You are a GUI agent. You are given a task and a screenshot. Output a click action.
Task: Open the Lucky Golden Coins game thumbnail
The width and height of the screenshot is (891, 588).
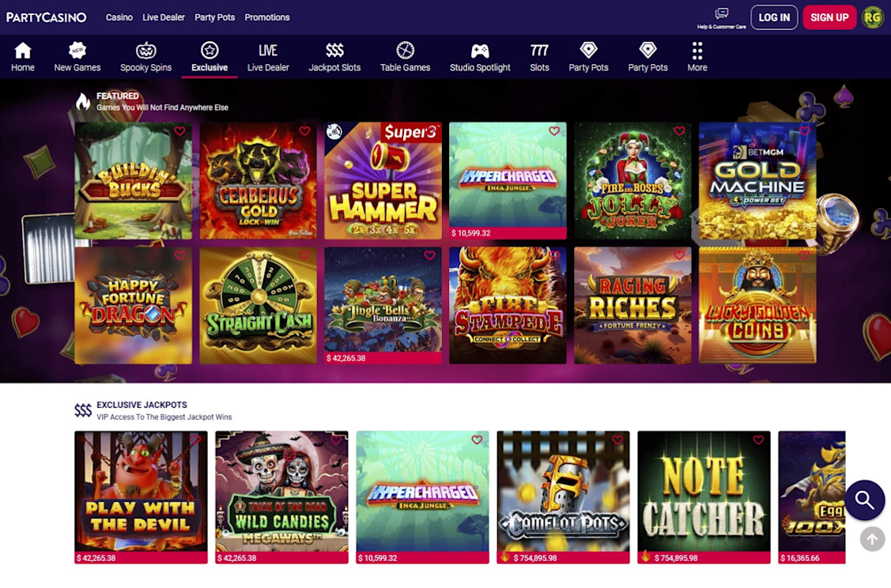click(757, 305)
